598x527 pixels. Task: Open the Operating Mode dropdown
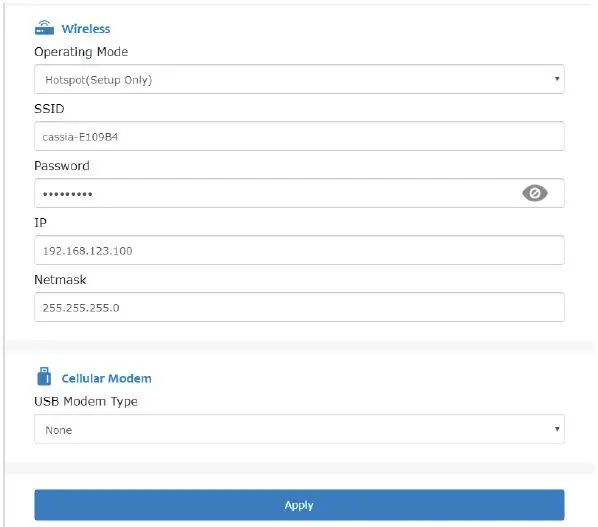tap(299, 79)
